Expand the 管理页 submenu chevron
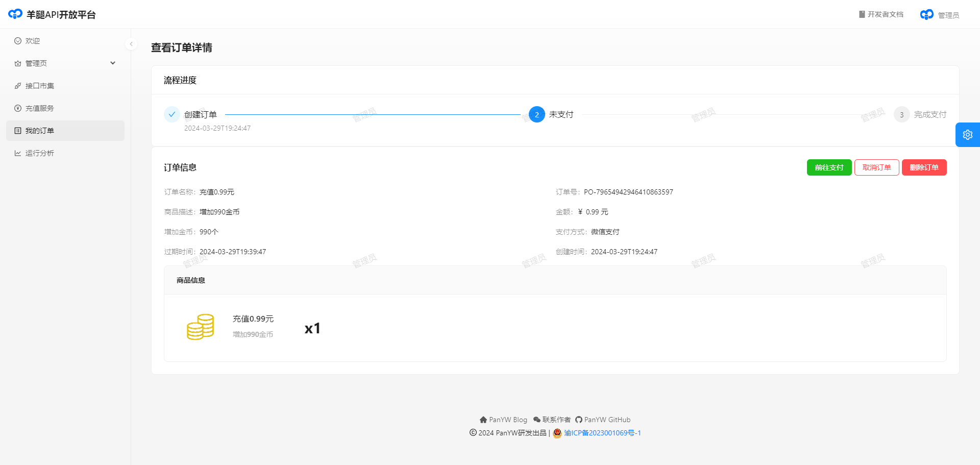 pos(113,63)
